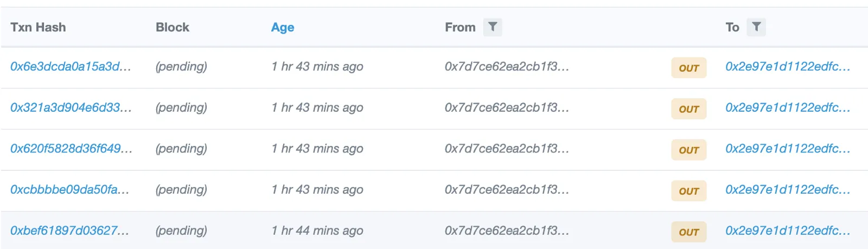Open transaction hash 0x620f5828d36f649

click(x=71, y=149)
